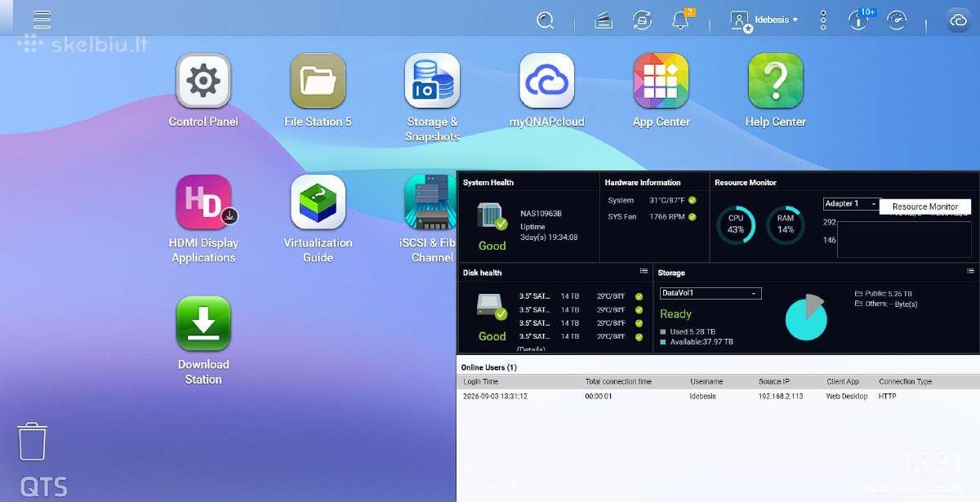Open the main menu hamburger icon
This screenshot has width=980, height=502.
tap(42, 19)
